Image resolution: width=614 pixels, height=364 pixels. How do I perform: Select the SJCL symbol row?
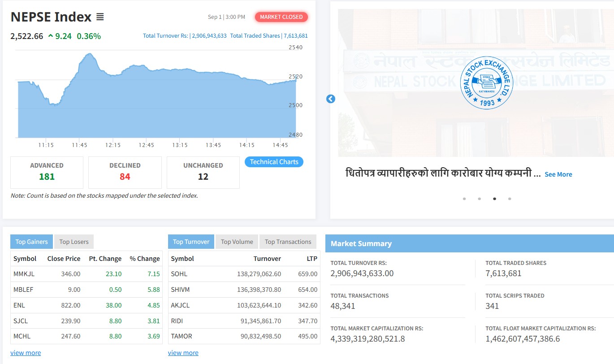click(86, 321)
